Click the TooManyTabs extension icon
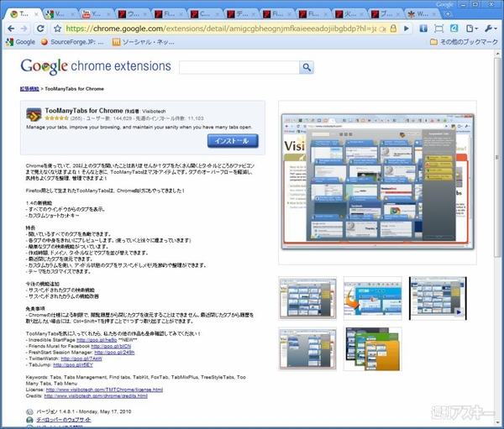 (x=34, y=114)
